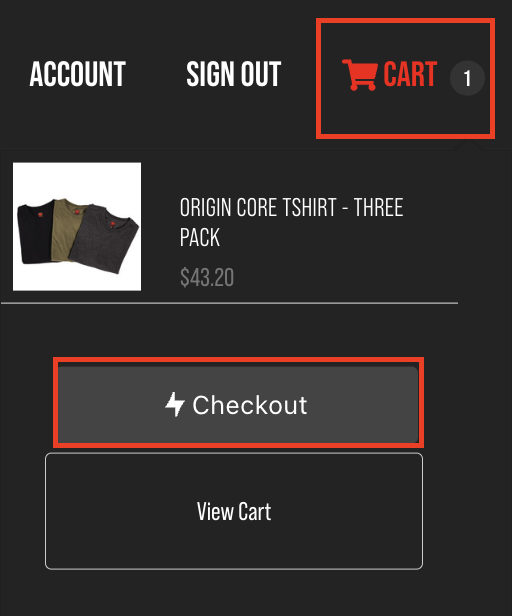
Task: Click the cart dropdown pointer caret below CART
Action: 467,145
